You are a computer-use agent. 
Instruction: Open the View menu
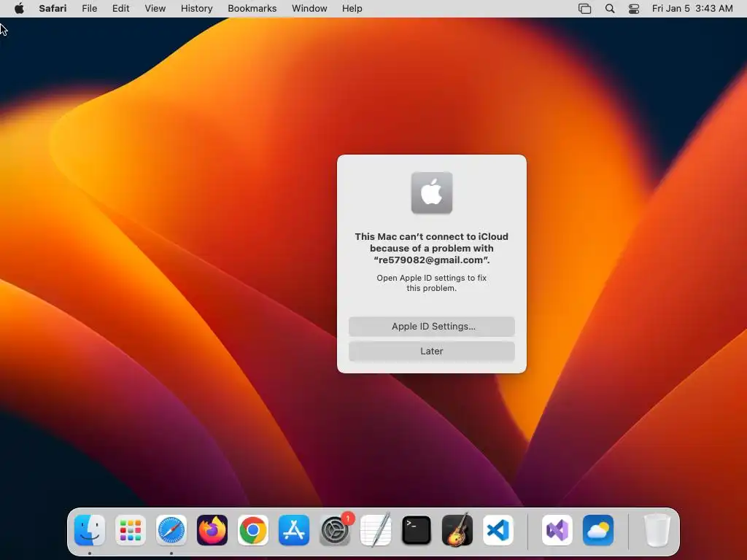155,9
